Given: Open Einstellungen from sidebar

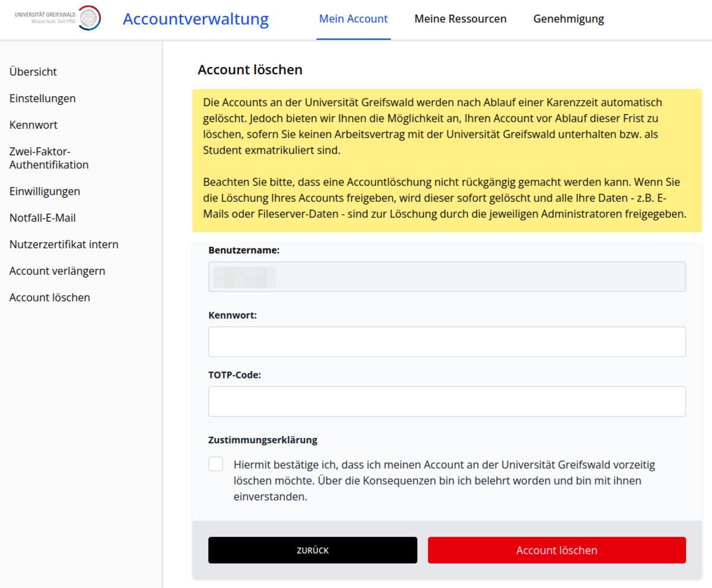Looking at the screenshot, I should 43,98.
